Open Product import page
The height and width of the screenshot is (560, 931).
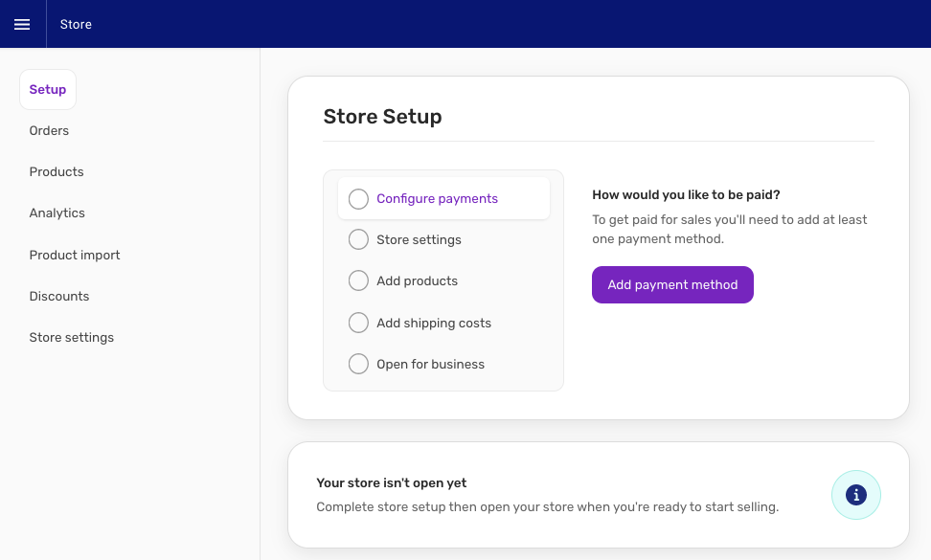[x=74, y=255]
